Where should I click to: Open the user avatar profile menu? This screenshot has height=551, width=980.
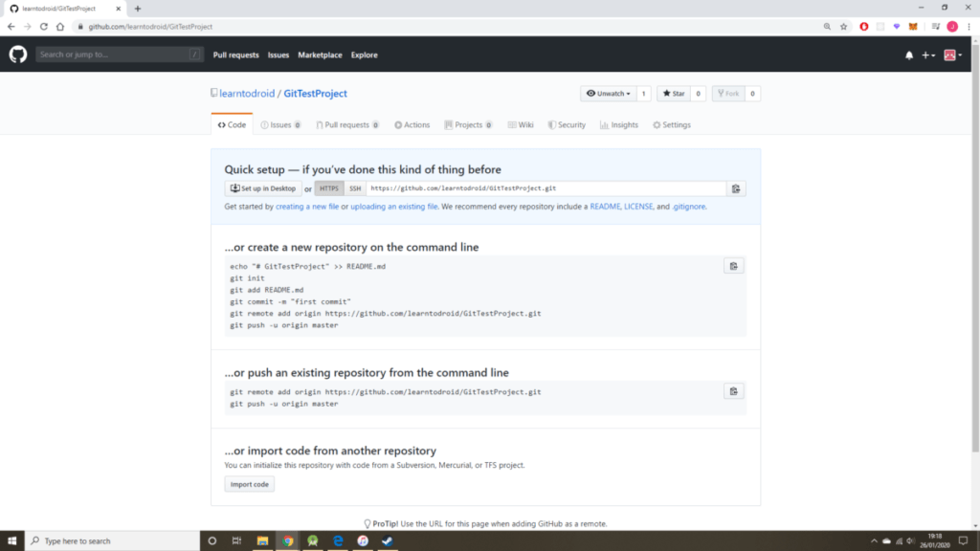952,55
